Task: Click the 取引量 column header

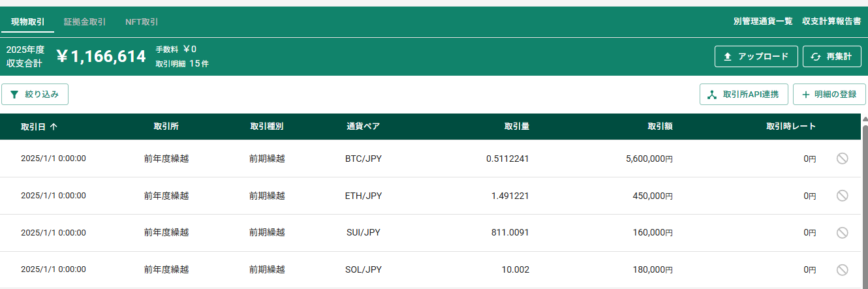Action: tap(517, 126)
